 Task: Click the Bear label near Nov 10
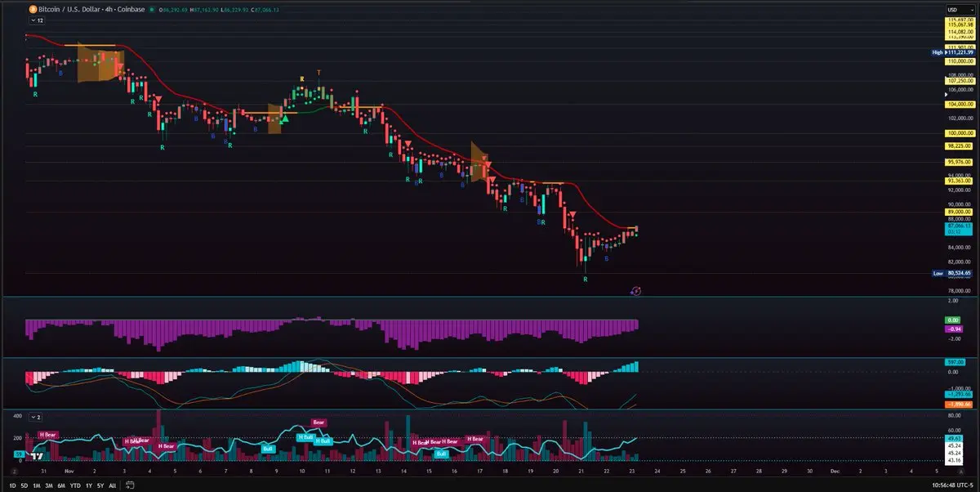point(318,423)
